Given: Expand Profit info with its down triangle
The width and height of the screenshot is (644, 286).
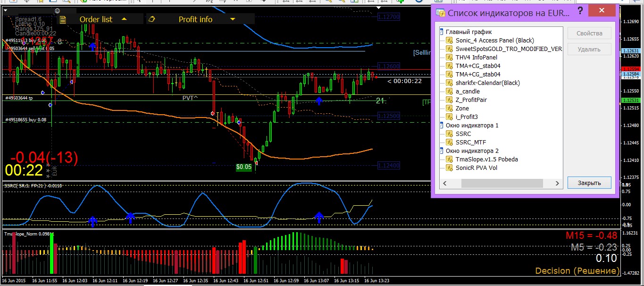Looking at the screenshot, I should pos(233,19).
